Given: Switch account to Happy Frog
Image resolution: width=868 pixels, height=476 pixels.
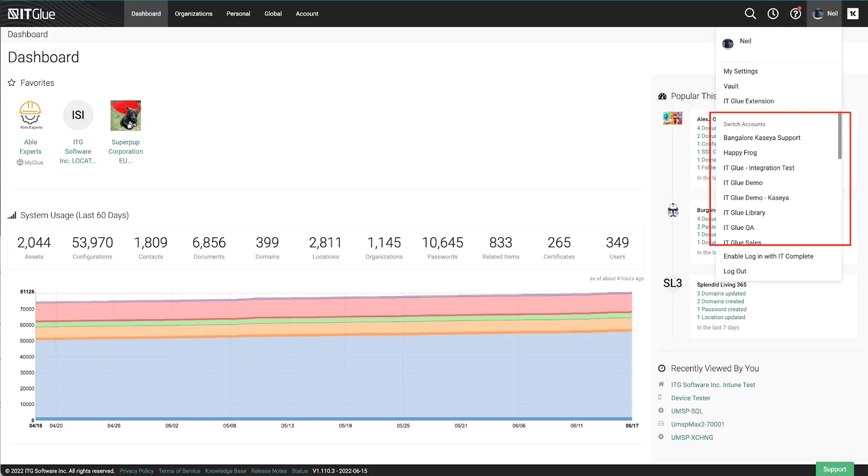Looking at the screenshot, I should click(740, 153).
